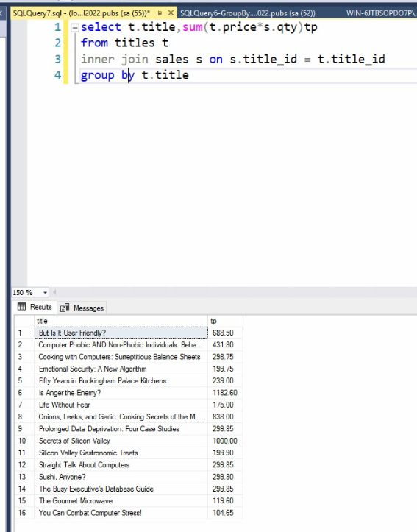Collapse the select statement outline block
This screenshot has width=417, height=532.
[74, 27]
